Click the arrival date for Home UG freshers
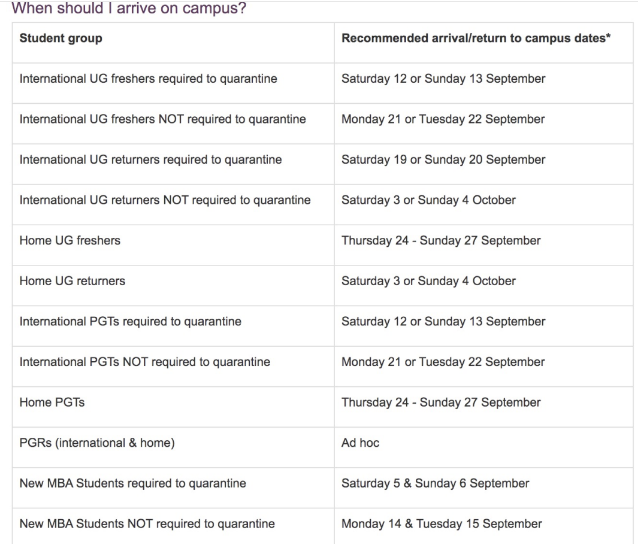The height and width of the screenshot is (544, 638). (x=441, y=240)
